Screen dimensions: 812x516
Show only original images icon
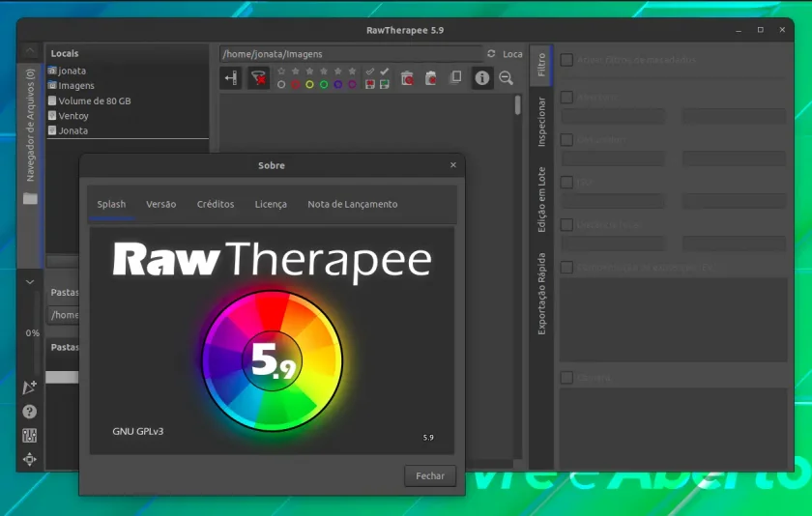(x=455, y=77)
